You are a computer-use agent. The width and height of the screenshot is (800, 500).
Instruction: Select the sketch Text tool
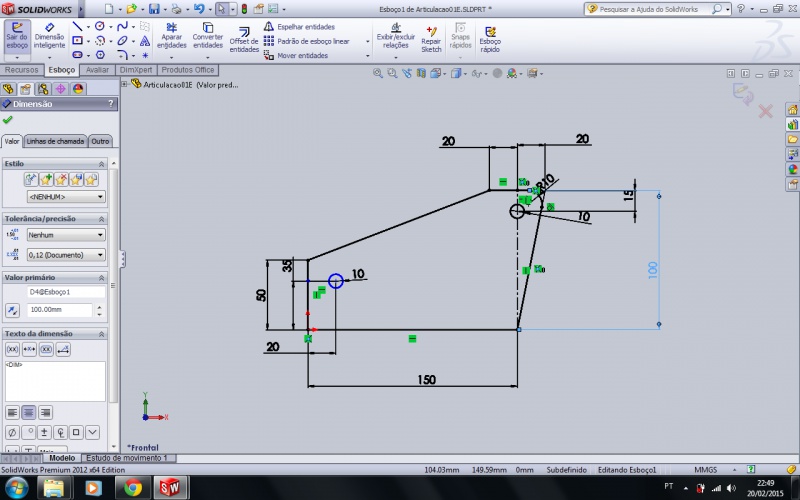coord(145,41)
